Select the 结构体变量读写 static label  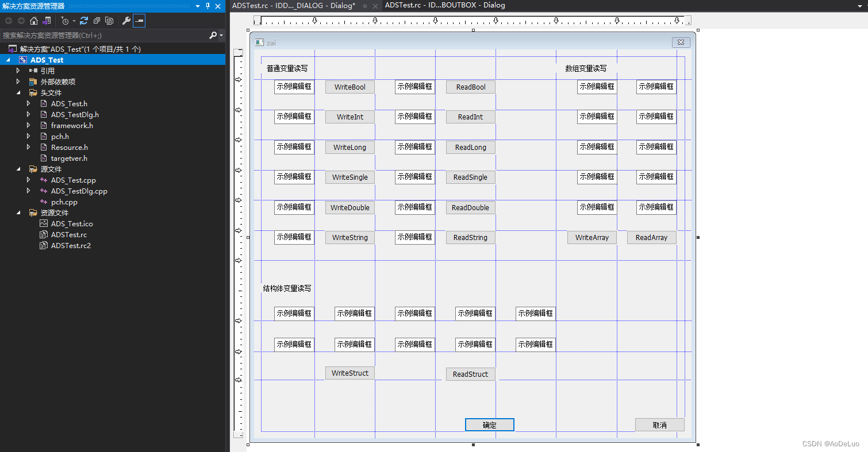[287, 288]
